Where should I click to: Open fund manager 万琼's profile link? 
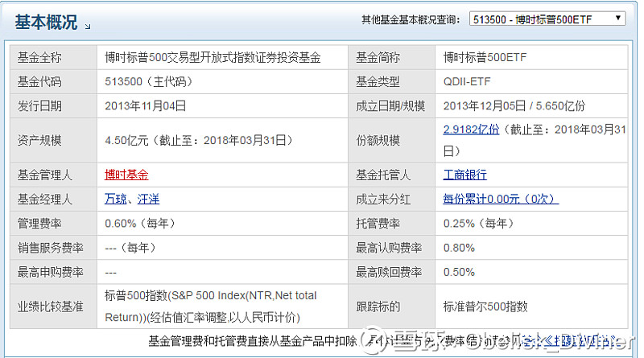[115, 200]
